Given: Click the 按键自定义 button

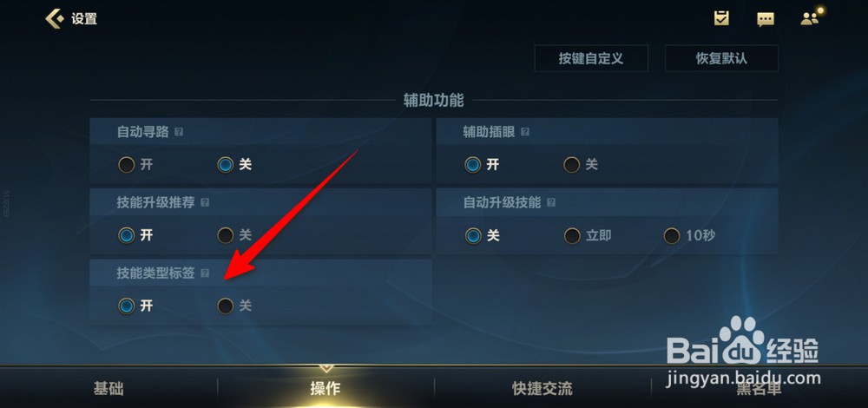Looking at the screenshot, I should click(591, 58).
